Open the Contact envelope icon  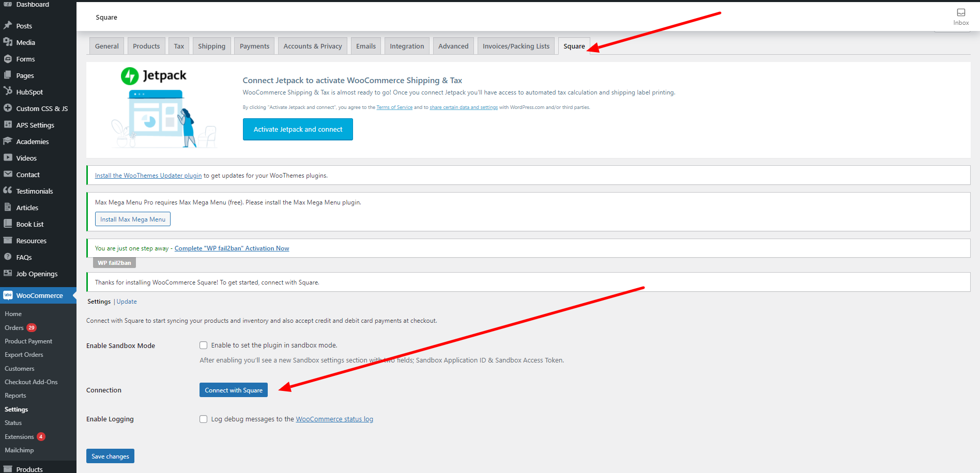pyautogui.click(x=8, y=174)
